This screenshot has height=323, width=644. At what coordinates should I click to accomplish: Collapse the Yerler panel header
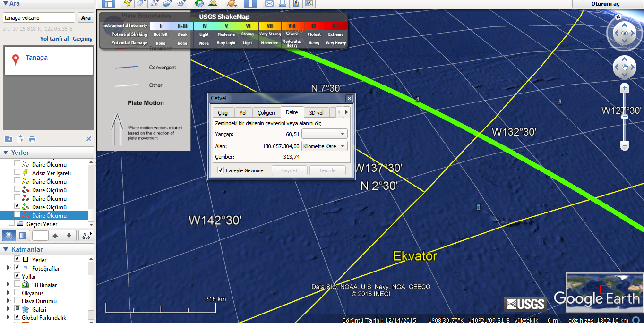5,153
